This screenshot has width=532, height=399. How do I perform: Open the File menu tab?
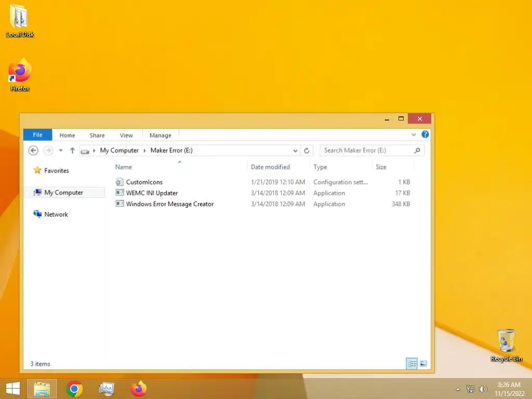(x=37, y=135)
